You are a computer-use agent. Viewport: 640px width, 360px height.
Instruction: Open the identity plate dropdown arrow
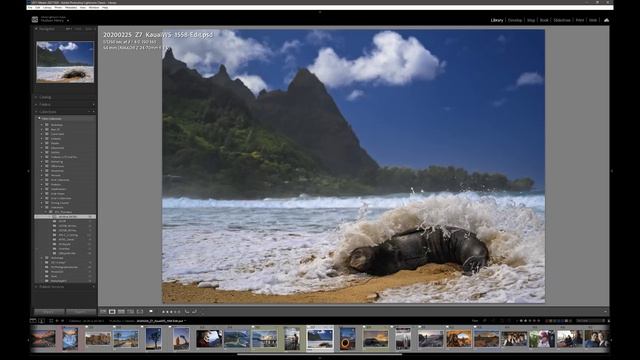click(68, 20)
